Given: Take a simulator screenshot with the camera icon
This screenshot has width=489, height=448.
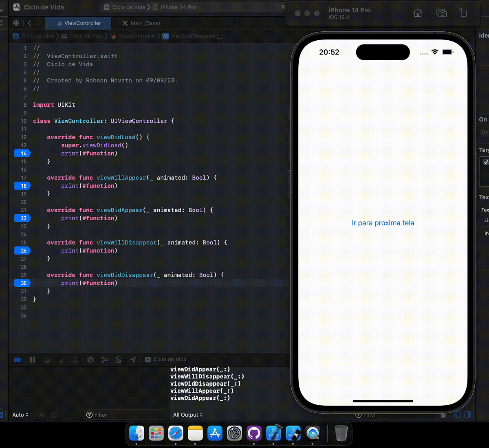Looking at the screenshot, I should pyautogui.click(x=441, y=13).
